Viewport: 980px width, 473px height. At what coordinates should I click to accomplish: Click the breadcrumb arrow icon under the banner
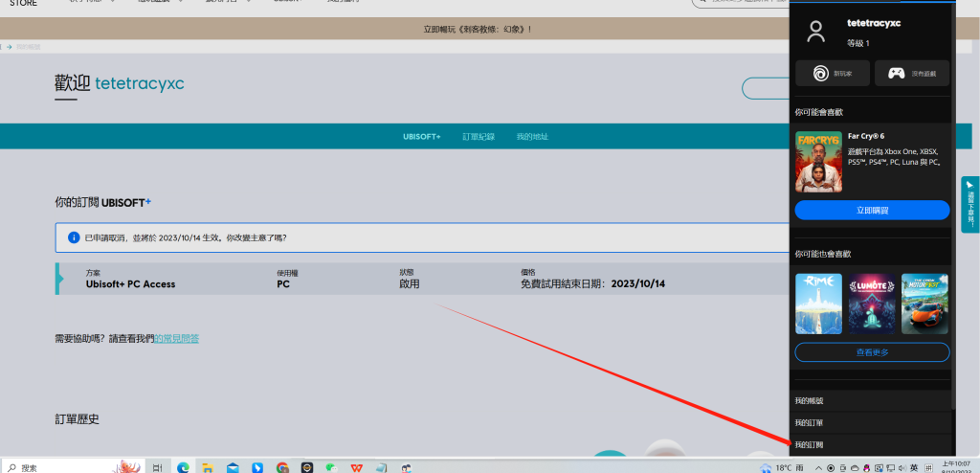click(10, 47)
